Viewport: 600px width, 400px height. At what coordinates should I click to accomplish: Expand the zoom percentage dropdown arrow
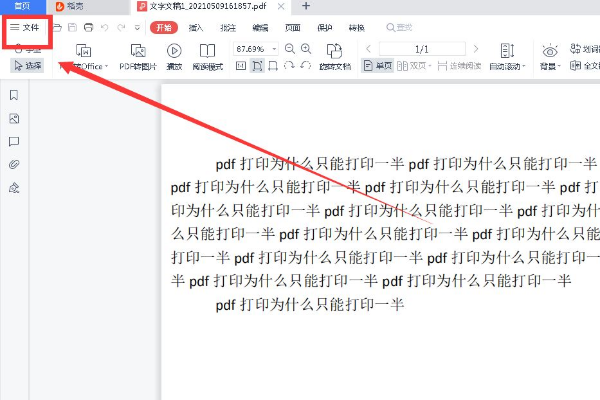coord(274,49)
